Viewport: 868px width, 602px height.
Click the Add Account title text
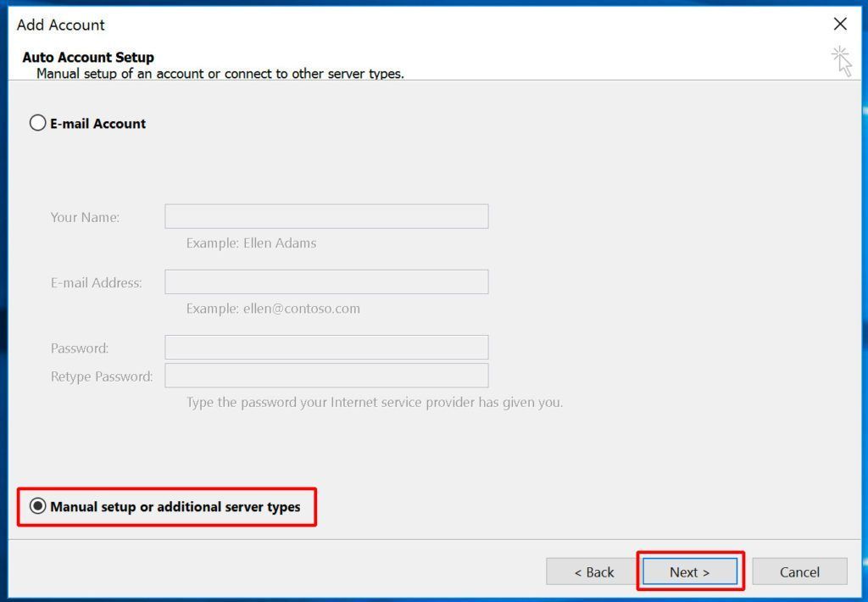coord(60,25)
